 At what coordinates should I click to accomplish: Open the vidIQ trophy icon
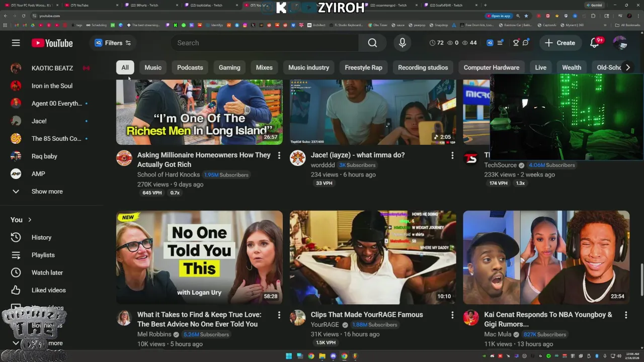coord(516,43)
